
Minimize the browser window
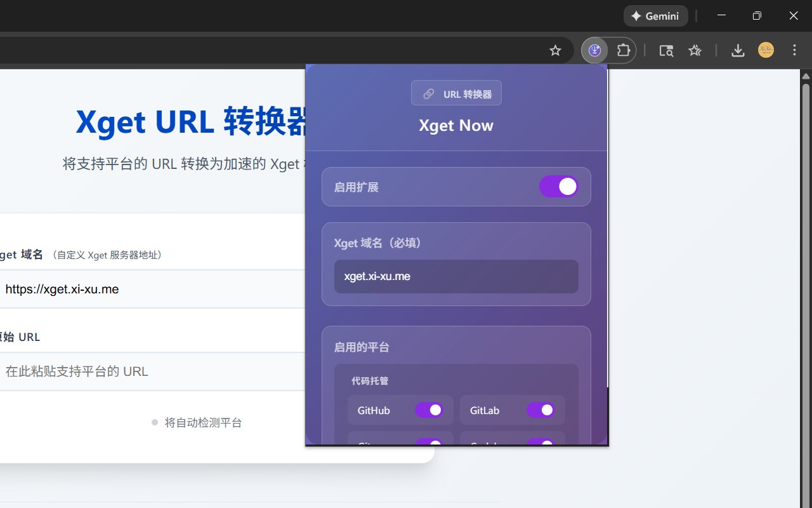coord(721,16)
